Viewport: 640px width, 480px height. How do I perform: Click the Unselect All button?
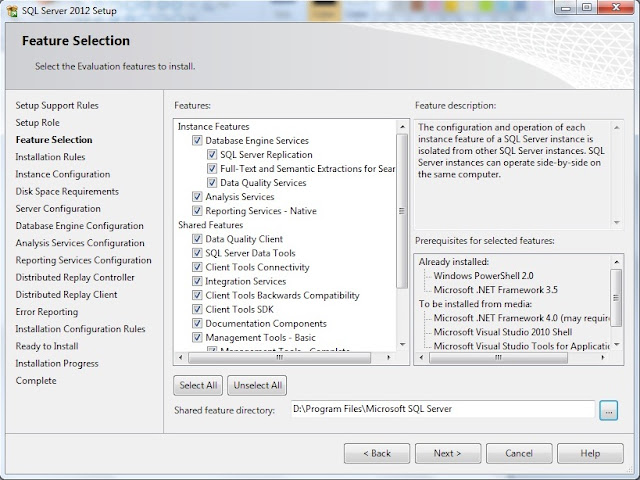(257, 386)
